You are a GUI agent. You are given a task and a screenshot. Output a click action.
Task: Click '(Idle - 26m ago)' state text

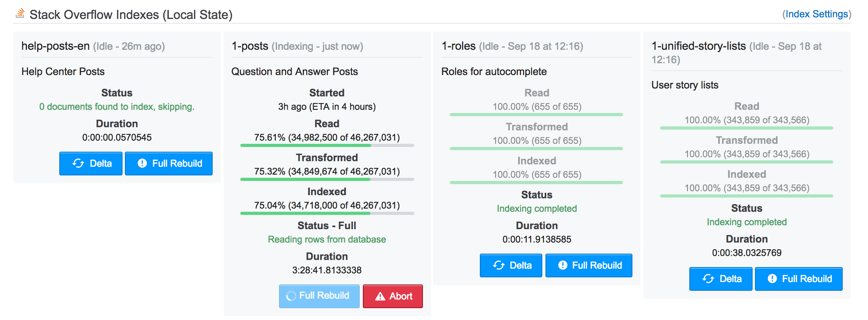click(129, 47)
